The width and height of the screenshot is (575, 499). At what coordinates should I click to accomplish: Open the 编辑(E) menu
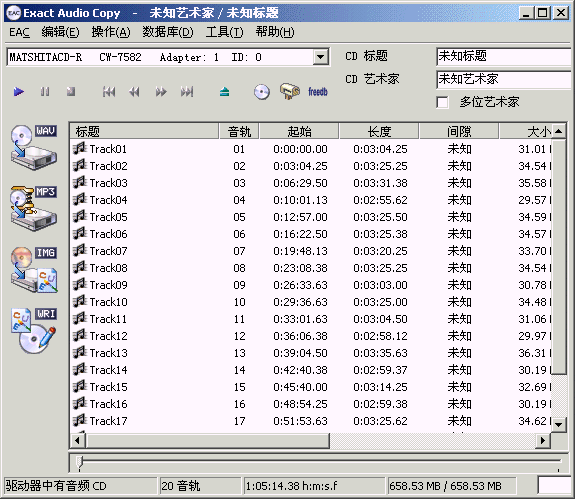pyautogui.click(x=60, y=32)
